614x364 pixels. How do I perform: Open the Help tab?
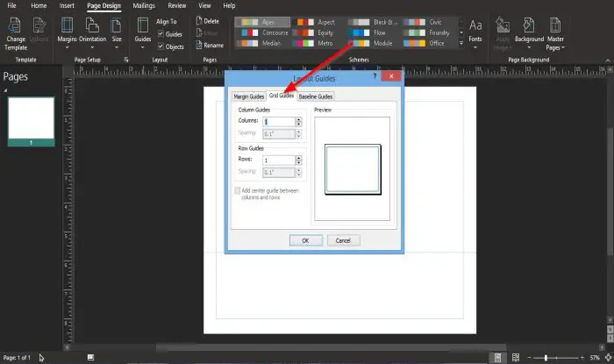click(x=229, y=5)
